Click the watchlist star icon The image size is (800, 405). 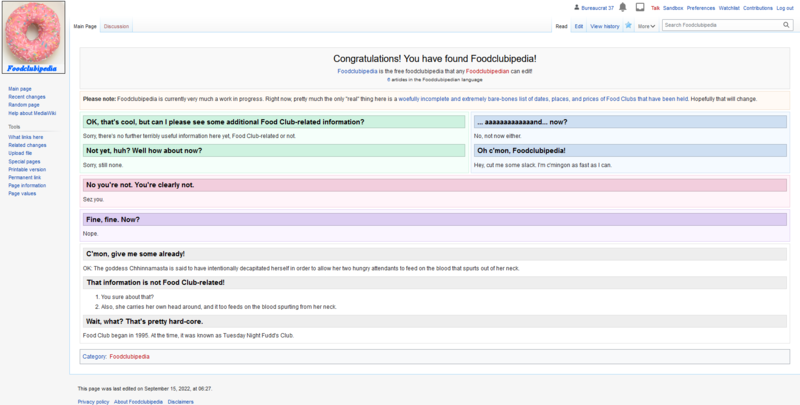(628, 26)
